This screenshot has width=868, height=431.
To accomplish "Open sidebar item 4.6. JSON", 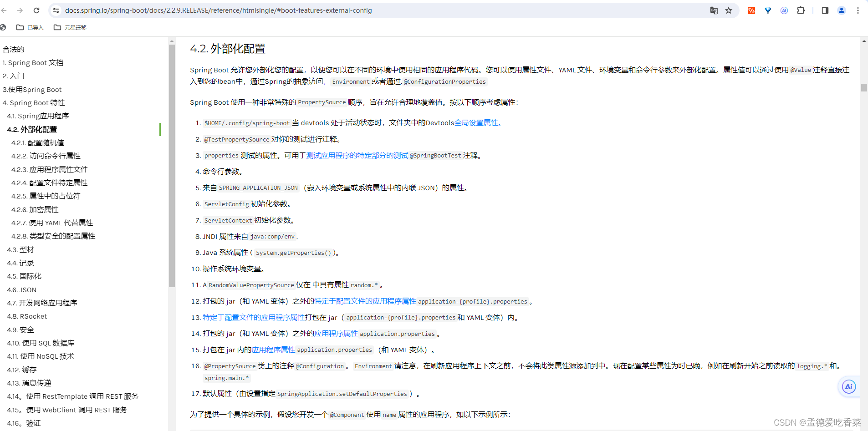I will pos(22,290).
